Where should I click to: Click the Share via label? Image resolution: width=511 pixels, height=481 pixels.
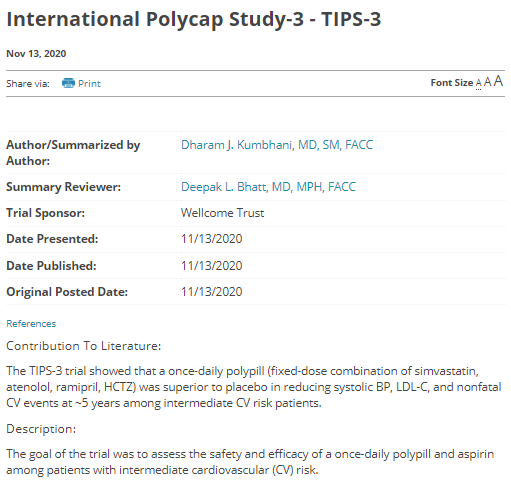click(x=28, y=84)
